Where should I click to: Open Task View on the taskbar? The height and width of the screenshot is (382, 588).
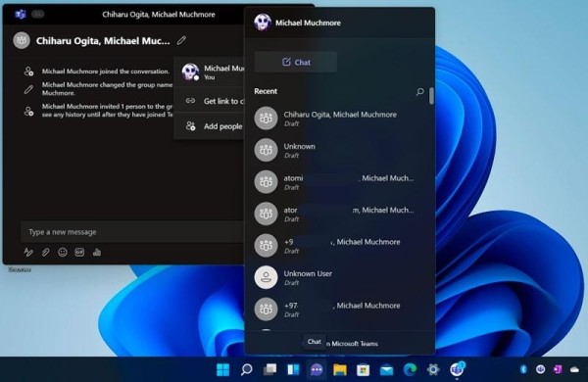(x=269, y=369)
